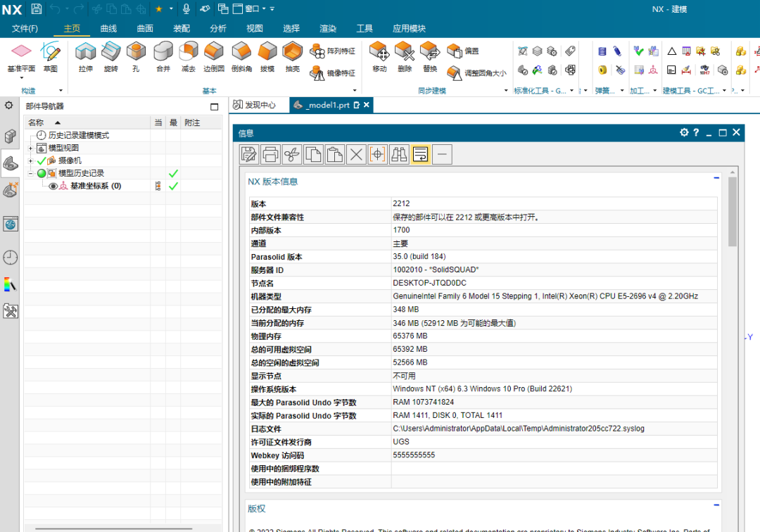Expand the 模型视图 tree node
760x532 pixels.
point(30,148)
